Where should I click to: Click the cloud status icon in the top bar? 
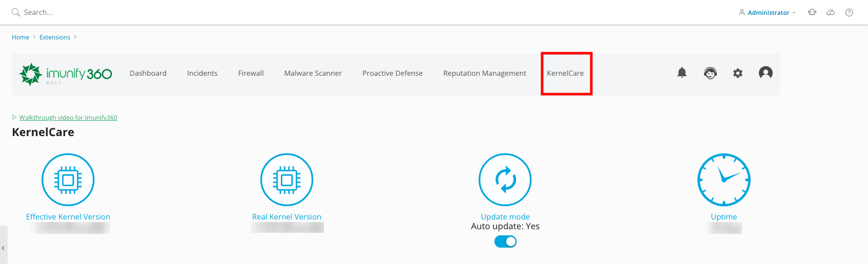(x=831, y=12)
